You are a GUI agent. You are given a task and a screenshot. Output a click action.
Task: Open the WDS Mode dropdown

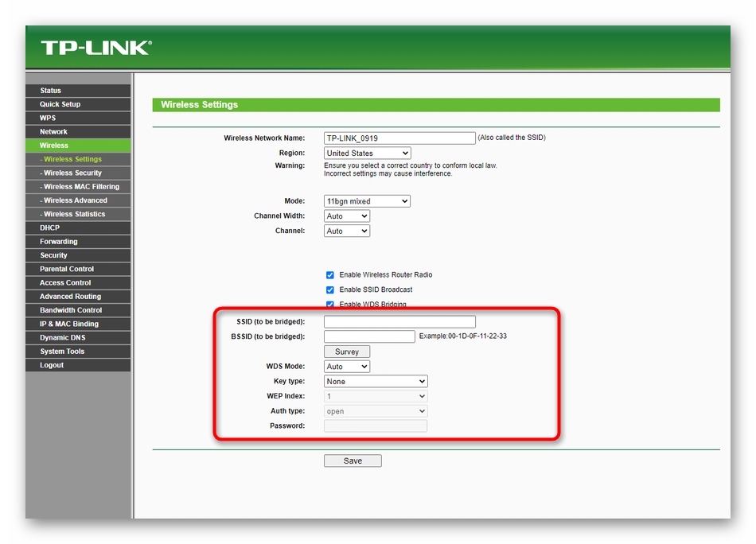pos(347,367)
